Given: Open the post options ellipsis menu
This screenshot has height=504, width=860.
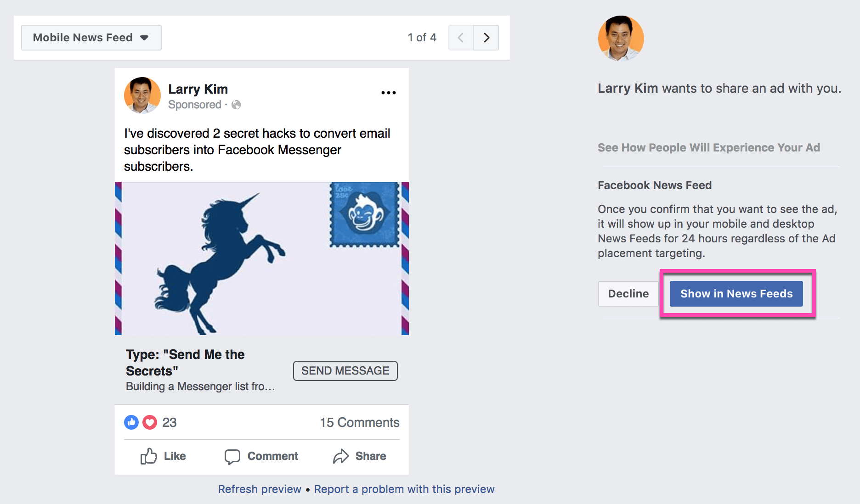Looking at the screenshot, I should tap(388, 92).
